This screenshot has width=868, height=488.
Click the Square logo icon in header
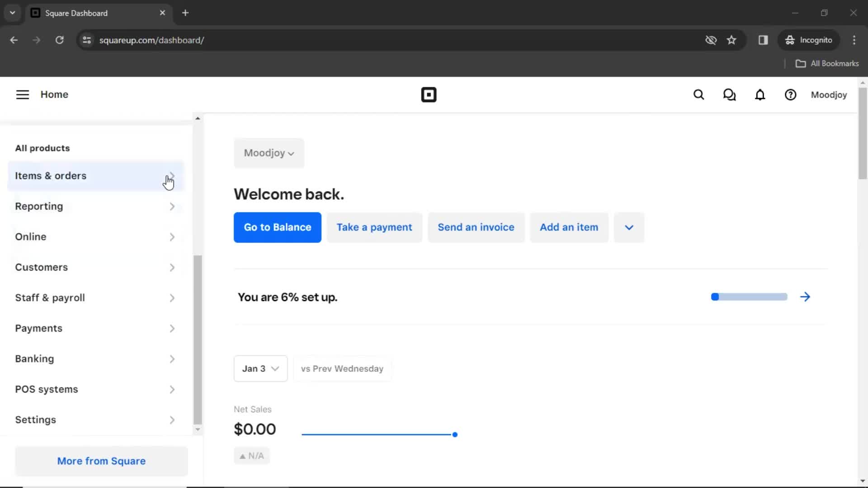pos(429,95)
